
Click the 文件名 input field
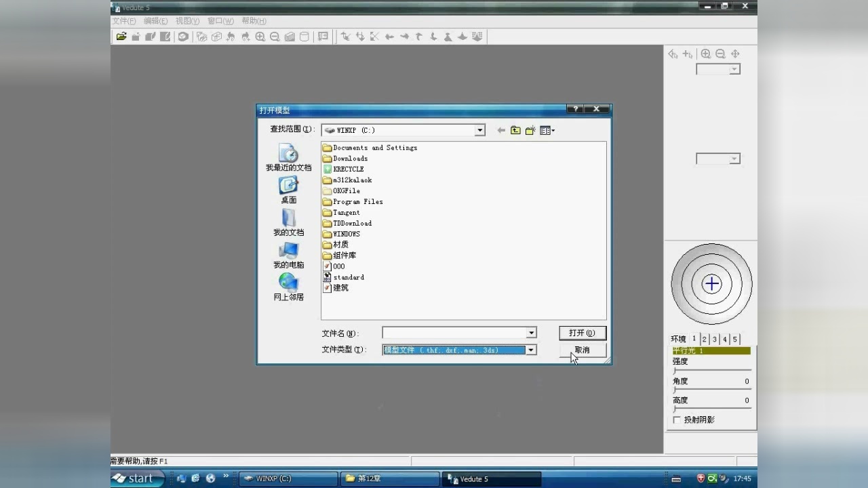point(454,333)
